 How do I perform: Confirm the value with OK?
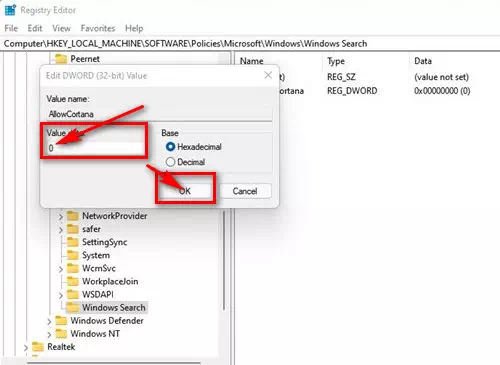click(x=185, y=191)
